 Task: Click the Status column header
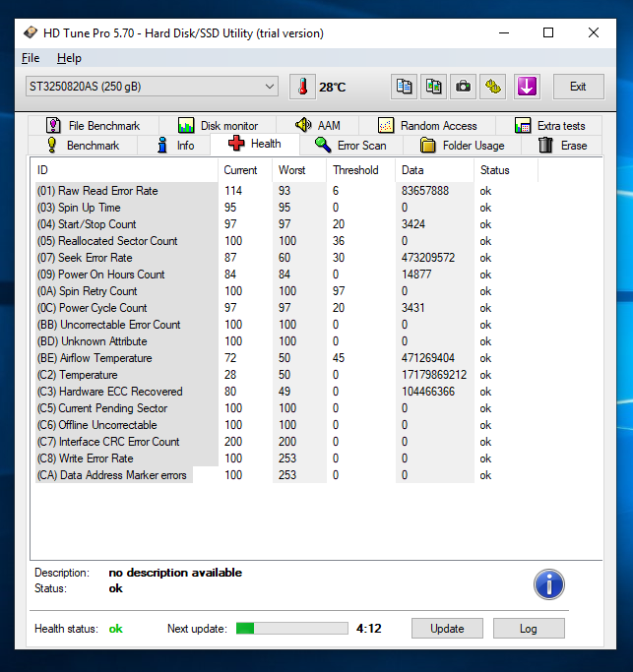tap(506, 170)
